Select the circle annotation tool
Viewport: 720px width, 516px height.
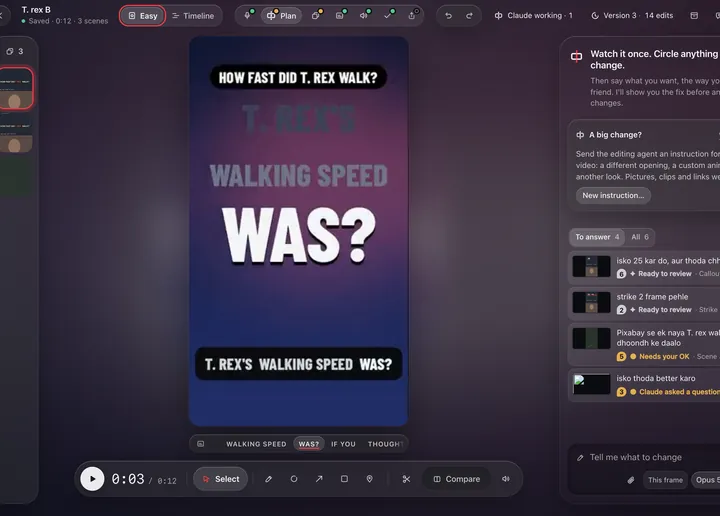(x=294, y=479)
